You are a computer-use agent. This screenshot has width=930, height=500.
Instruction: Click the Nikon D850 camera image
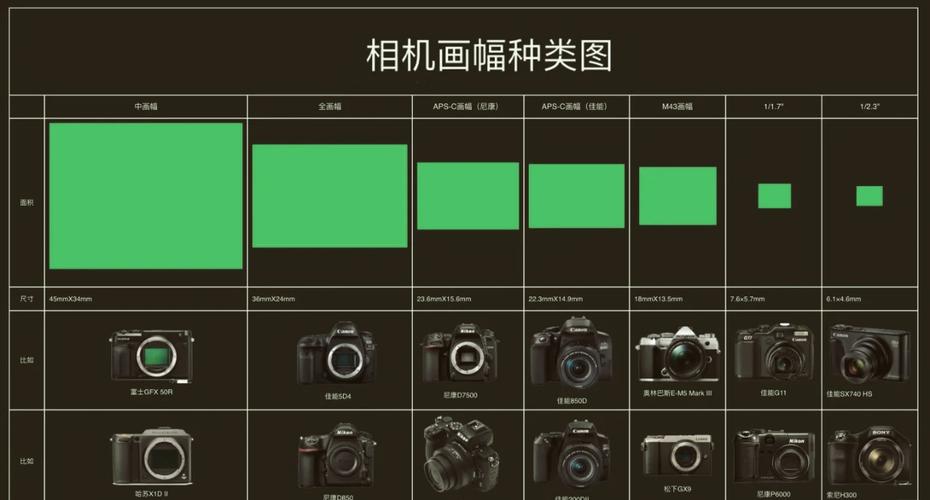click(336, 458)
